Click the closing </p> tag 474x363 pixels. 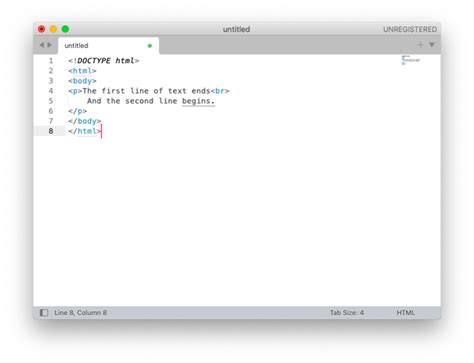click(x=77, y=111)
